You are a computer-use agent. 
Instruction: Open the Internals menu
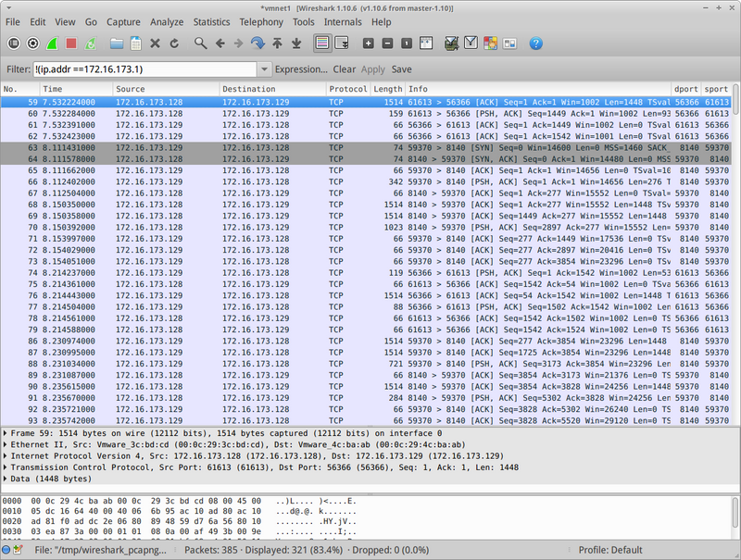(343, 22)
